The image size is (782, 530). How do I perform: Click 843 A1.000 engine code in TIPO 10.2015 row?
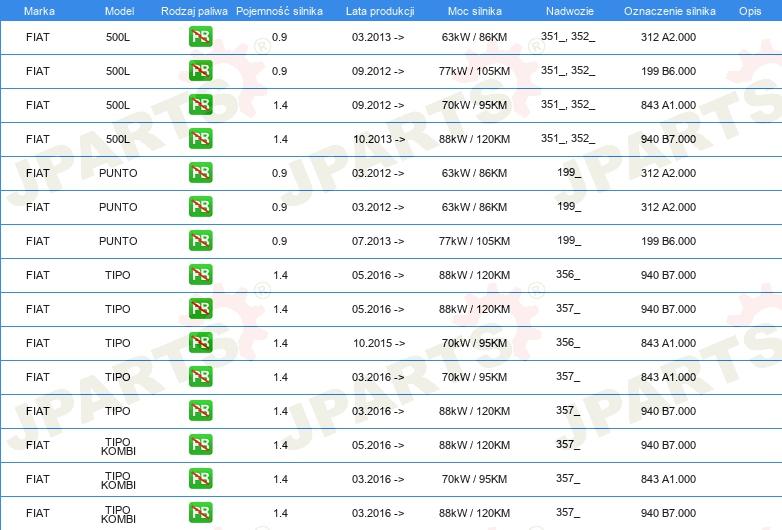668,343
